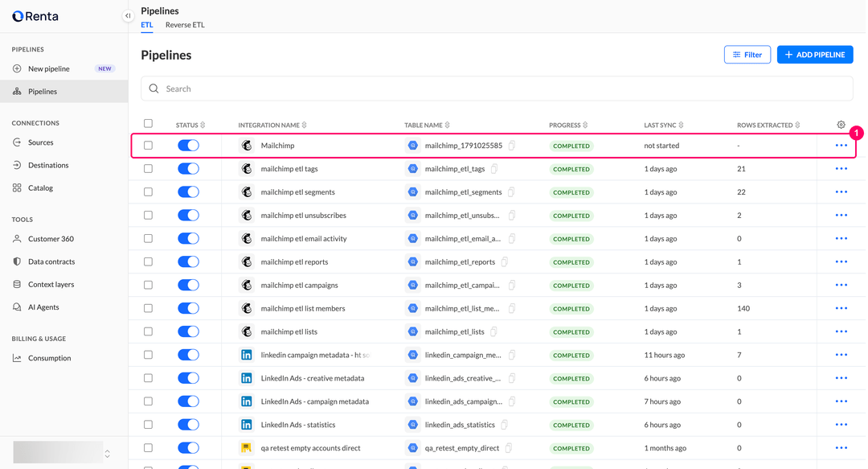Click the pipeline Search field
Screen dimensions: 868x469
tap(497, 88)
